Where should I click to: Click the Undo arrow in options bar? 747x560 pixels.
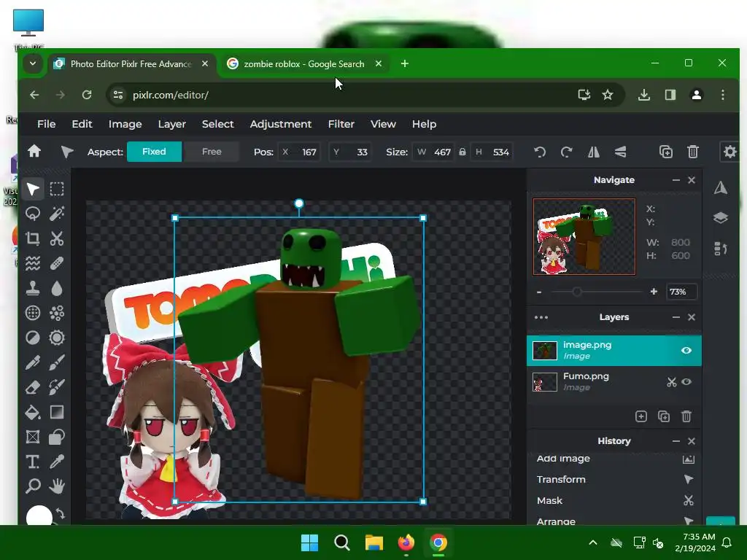coord(540,152)
